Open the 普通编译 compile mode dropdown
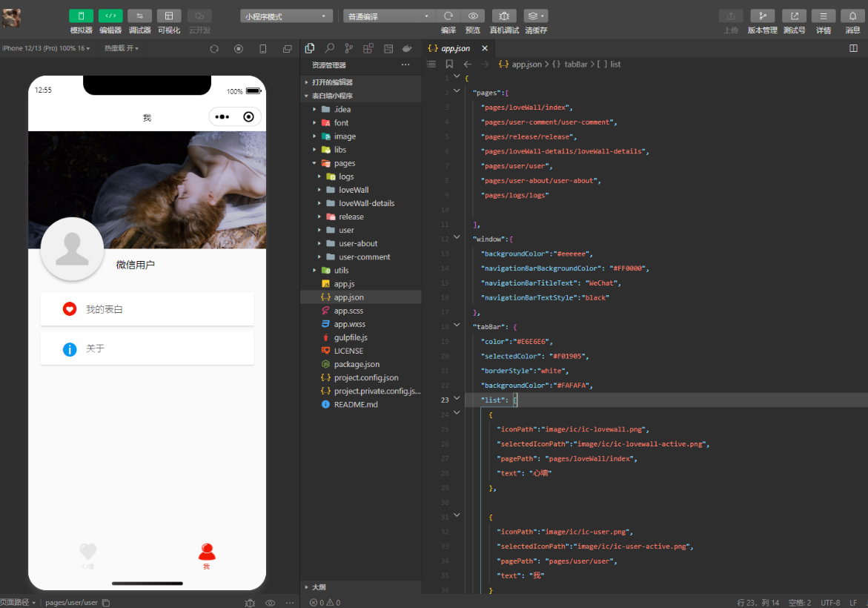This screenshot has height=608, width=868. [x=388, y=16]
